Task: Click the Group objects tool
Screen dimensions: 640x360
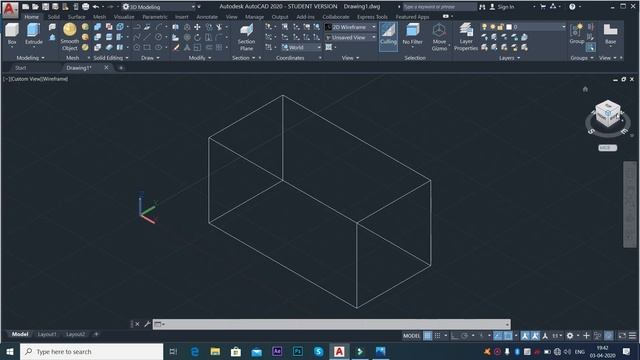Action: pyautogui.click(x=577, y=33)
